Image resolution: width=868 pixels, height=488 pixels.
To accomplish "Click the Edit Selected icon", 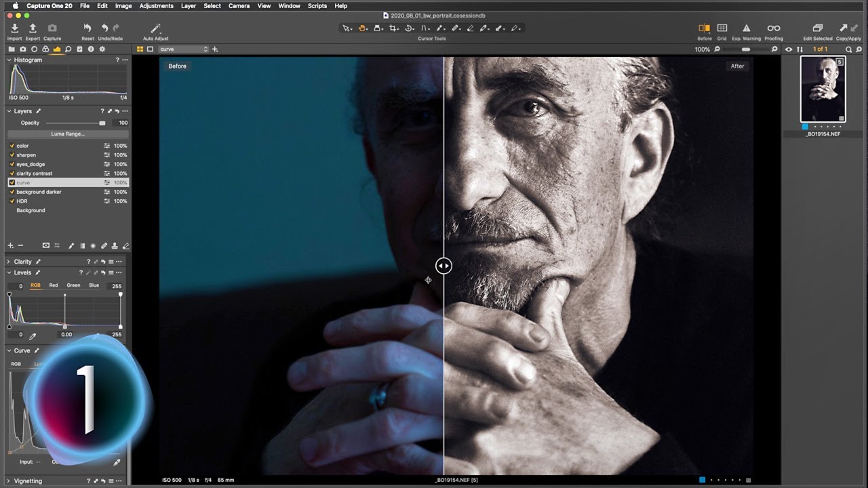I will coord(817,28).
